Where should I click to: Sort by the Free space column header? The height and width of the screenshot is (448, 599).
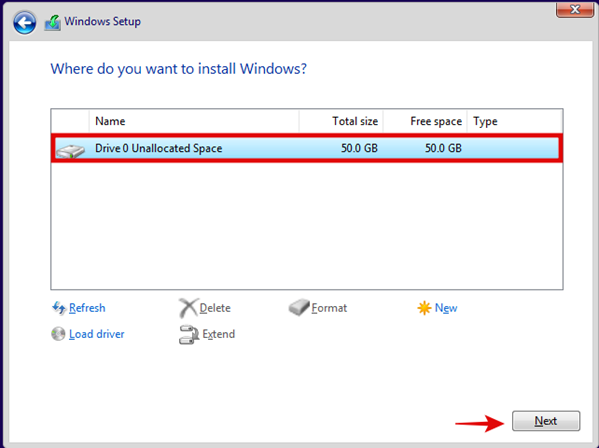tap(425, 121)
